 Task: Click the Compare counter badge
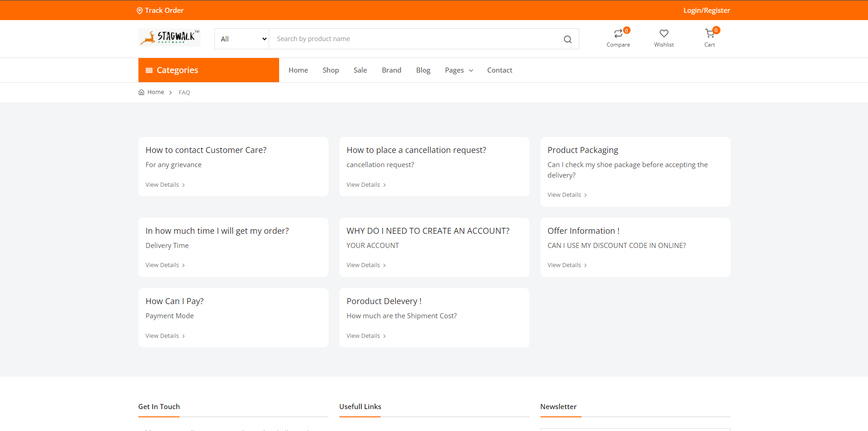627,31
